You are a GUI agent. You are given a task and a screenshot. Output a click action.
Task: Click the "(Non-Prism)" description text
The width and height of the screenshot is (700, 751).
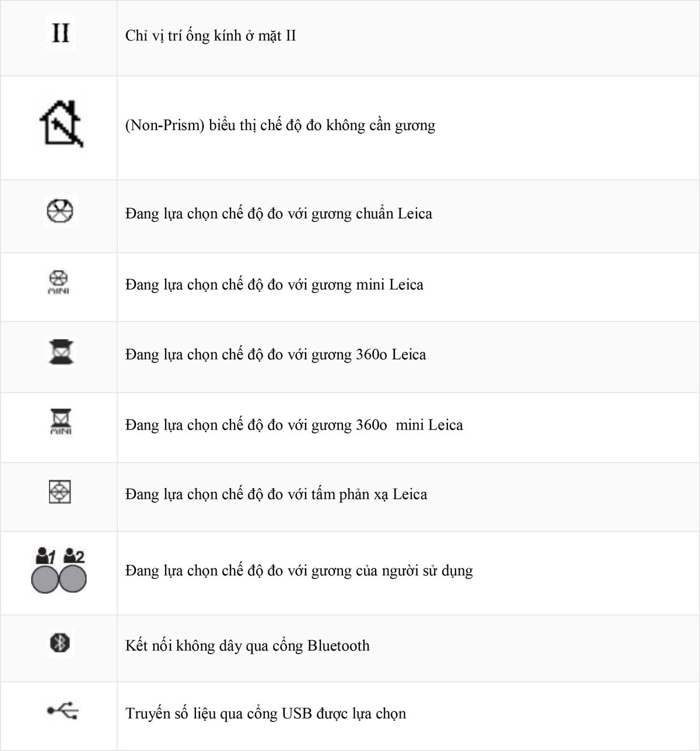click(280, 125)
